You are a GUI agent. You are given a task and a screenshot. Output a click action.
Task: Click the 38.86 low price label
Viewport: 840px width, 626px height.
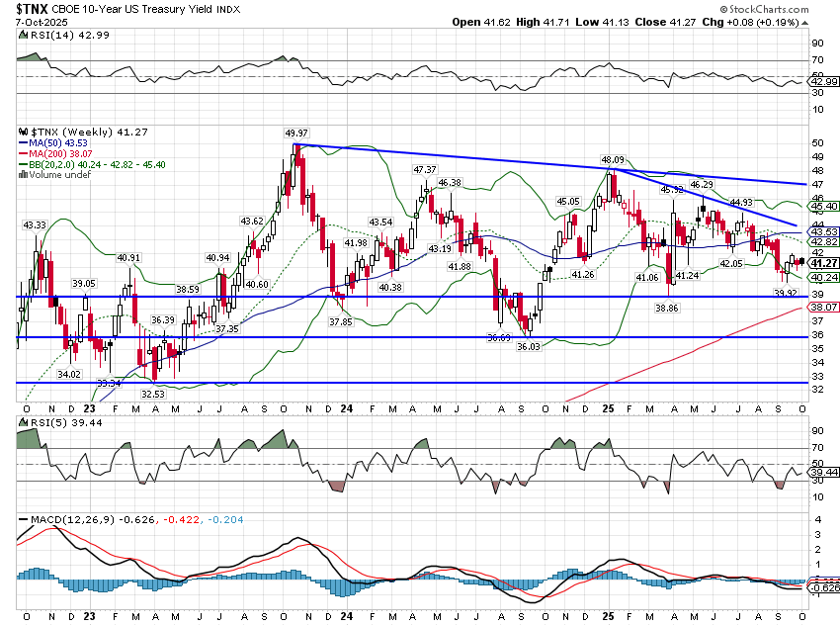coord(668,310)
